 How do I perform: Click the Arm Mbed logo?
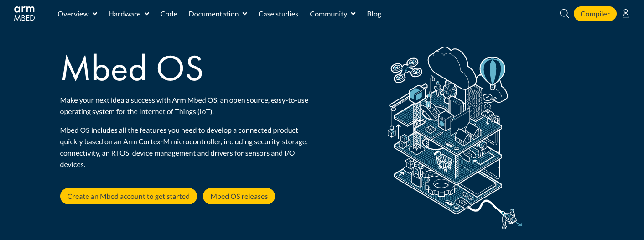(x=24, y=14)
